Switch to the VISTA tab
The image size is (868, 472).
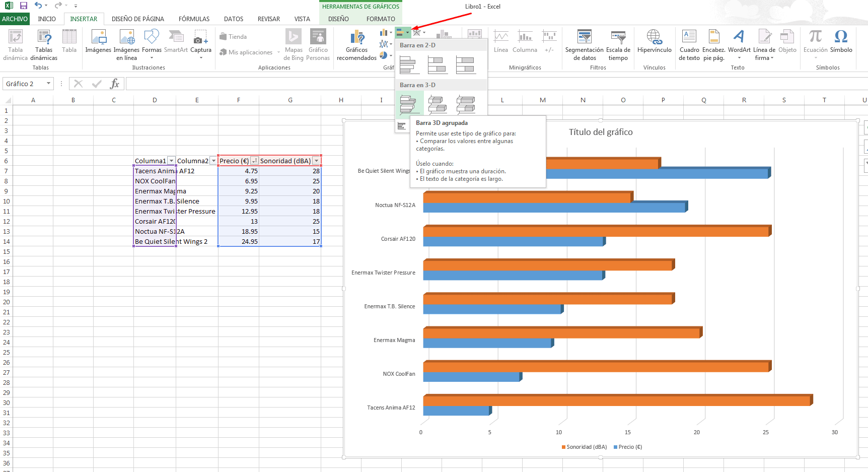[x=302, y=19]
